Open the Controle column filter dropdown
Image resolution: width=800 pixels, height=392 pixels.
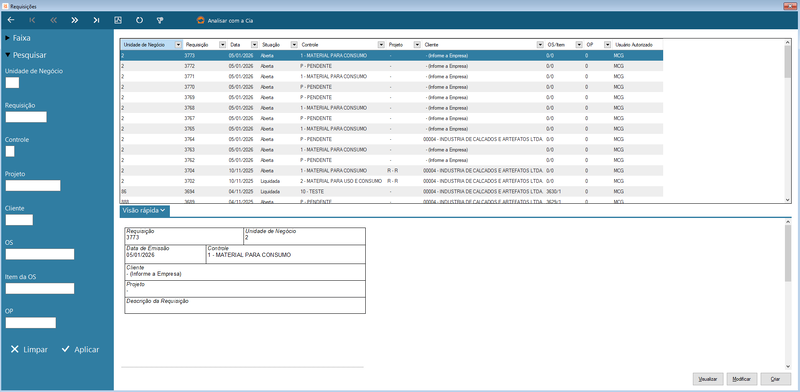point(381,44)
